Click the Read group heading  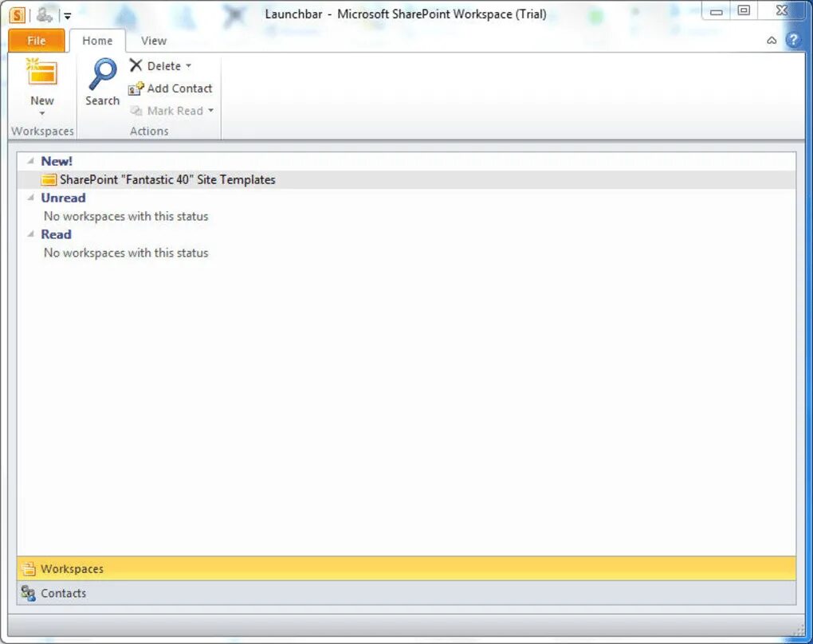point(56,234)
